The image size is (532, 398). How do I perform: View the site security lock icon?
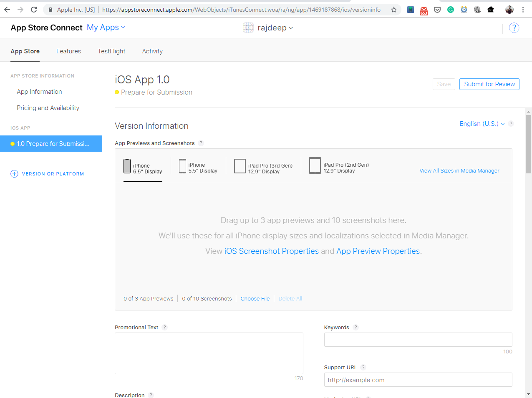[x=50, y=10]
